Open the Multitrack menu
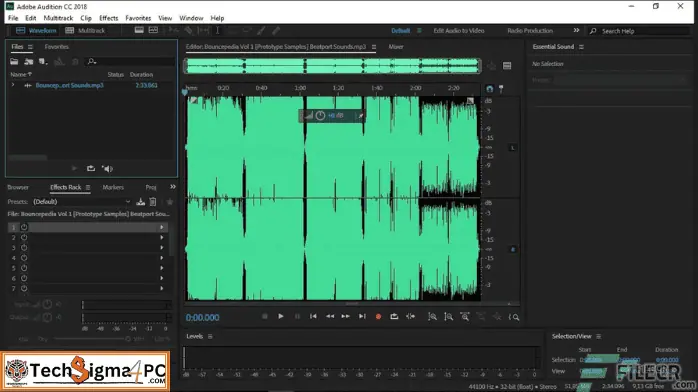Screen dimensions: 698x392 [x=58, y=18]
